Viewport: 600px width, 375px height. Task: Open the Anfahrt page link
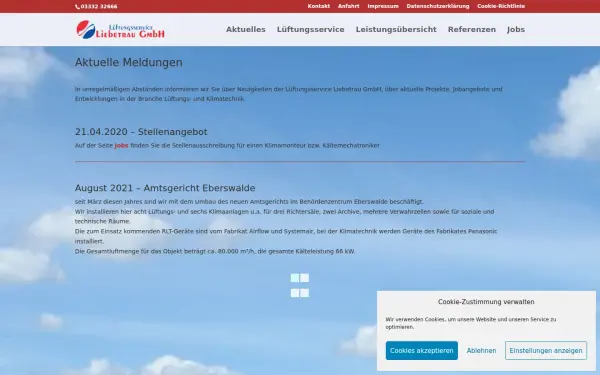pos(348,6)
